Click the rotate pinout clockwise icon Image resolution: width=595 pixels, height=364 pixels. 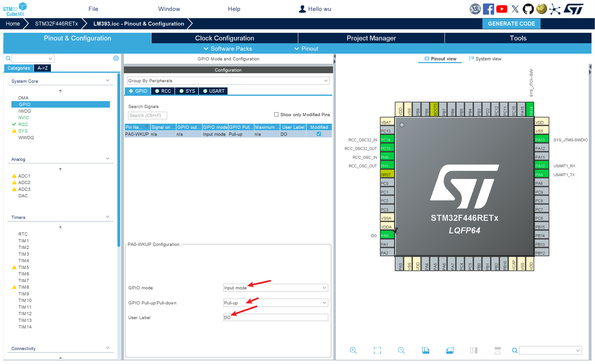click(x=426, y=350)
